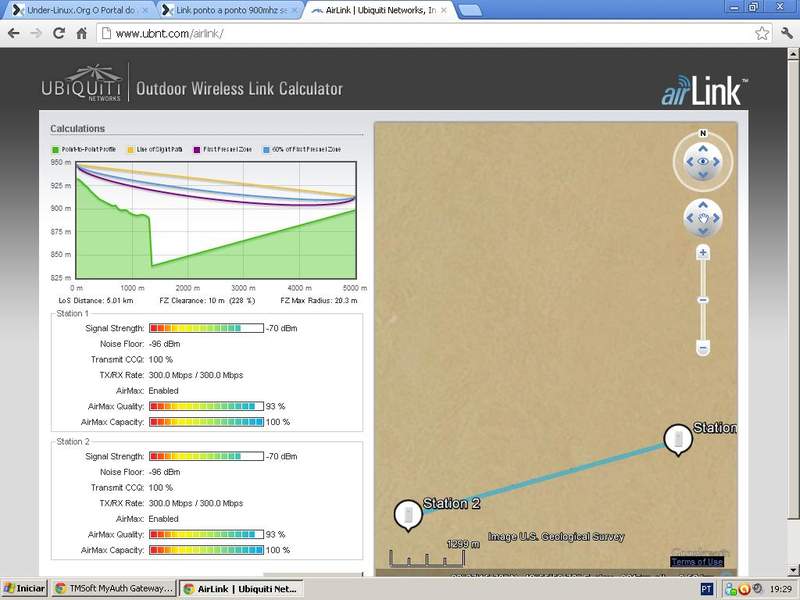Screen dimensions: 800x600
Task: Close the Under-Linux.Org tab
Action: 145,10
